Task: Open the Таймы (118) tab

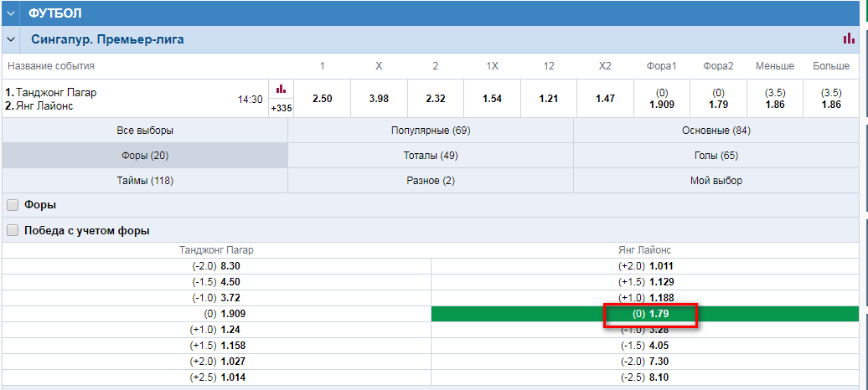Action: coord(145,181)
